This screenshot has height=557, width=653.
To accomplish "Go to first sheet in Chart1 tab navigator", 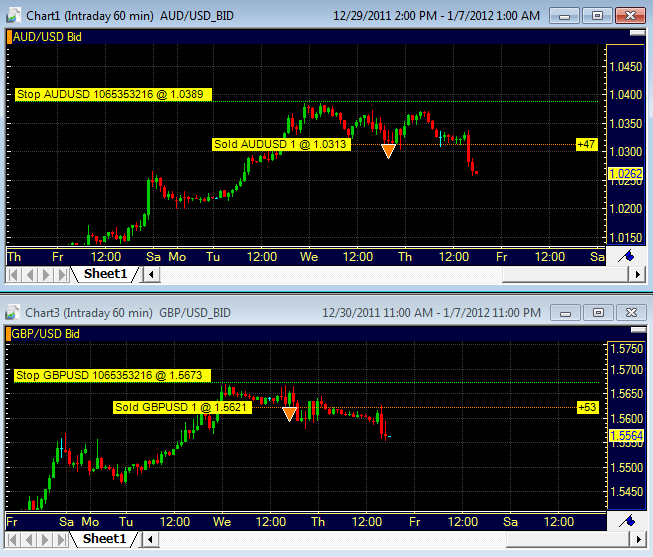I will point(13,275).
